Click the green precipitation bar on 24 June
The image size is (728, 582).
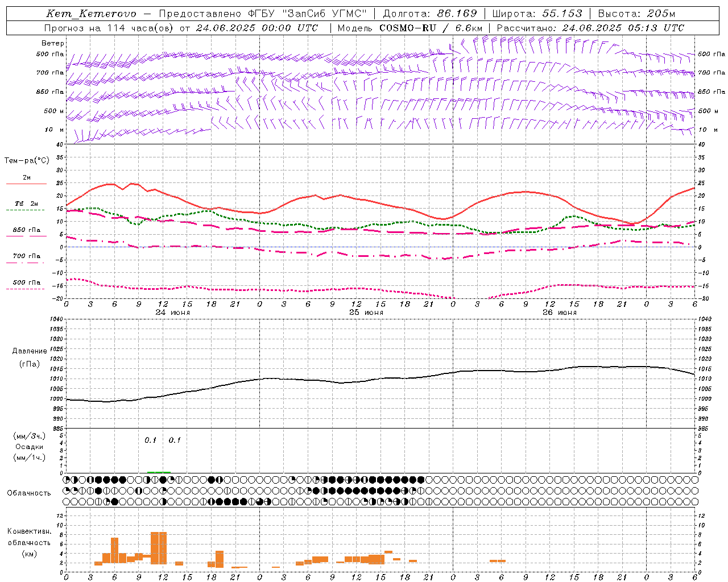point(159,472)
